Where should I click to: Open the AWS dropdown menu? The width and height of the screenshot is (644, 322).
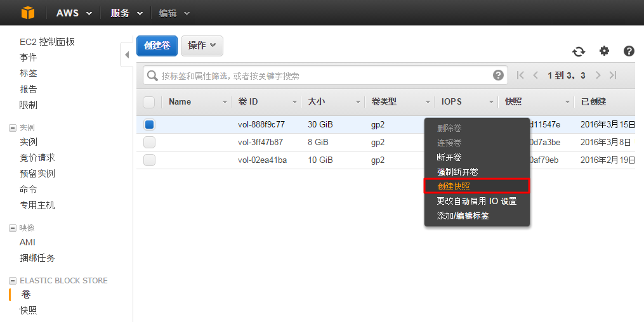74,13
